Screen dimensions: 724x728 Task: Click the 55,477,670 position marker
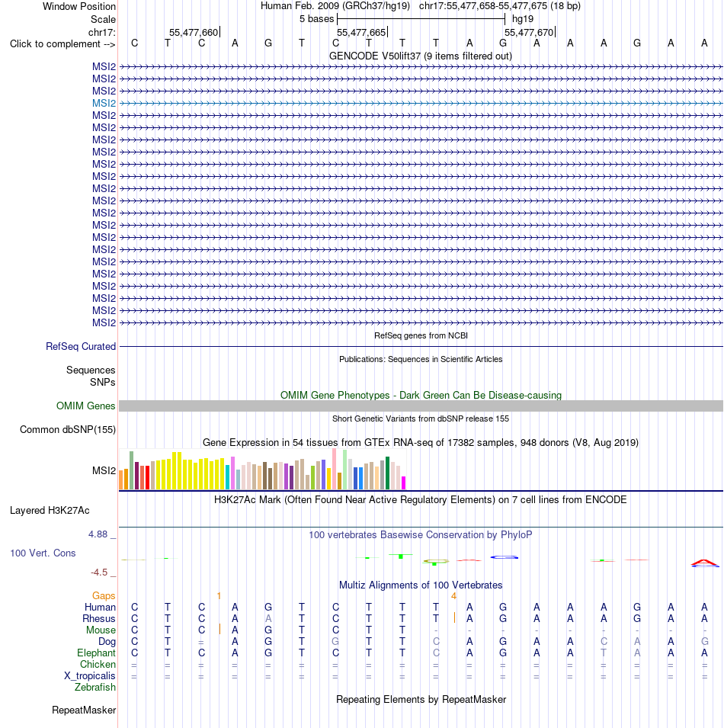coord(529,33)
